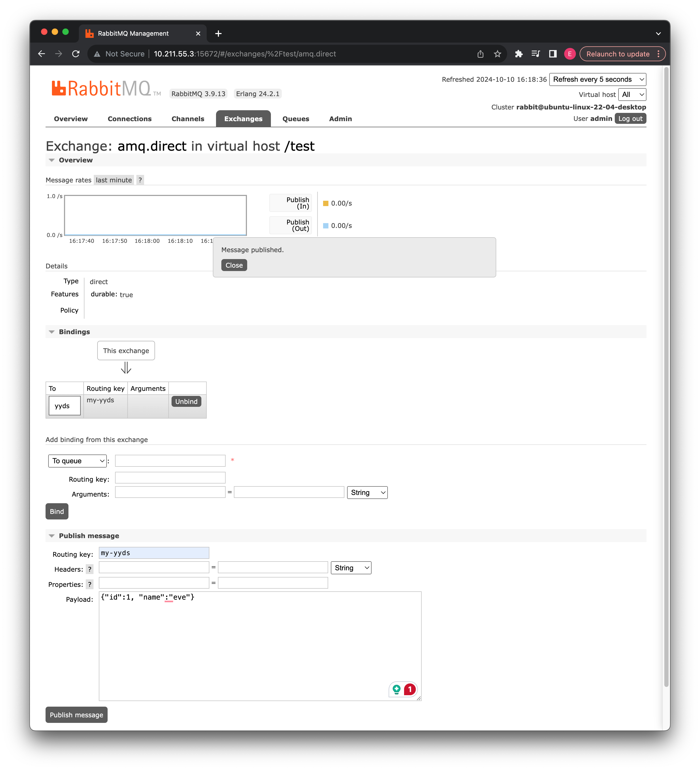Open new browser tab with plus
700x770 pixels.
218,34
